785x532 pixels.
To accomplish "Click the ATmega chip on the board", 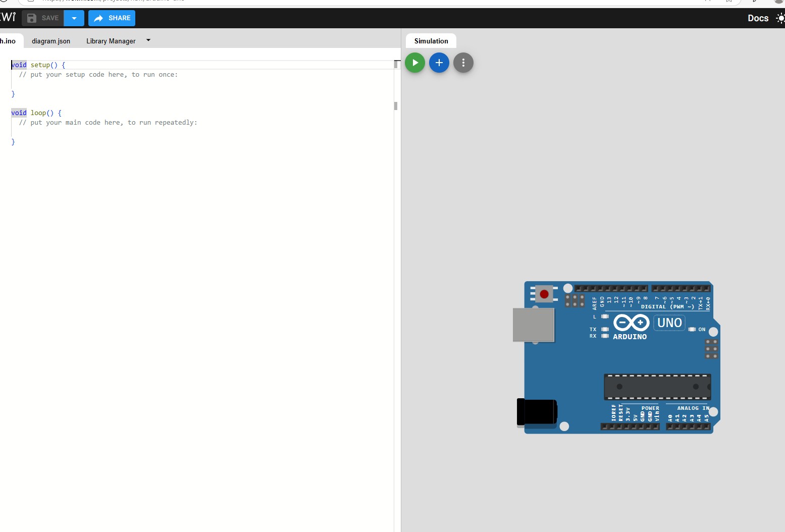I will [x=657, y=387].
